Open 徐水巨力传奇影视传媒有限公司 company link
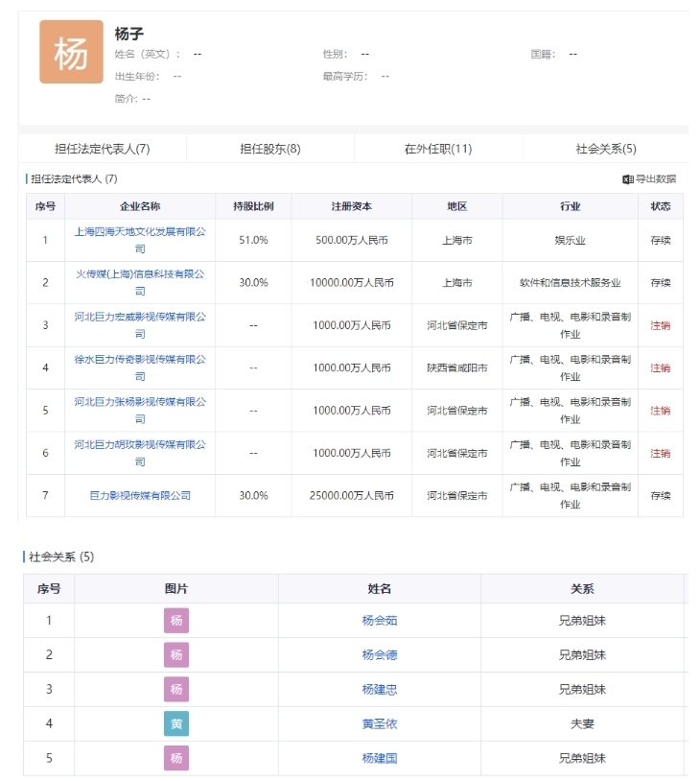Viewport: 700px width, 781px height. 140,367
